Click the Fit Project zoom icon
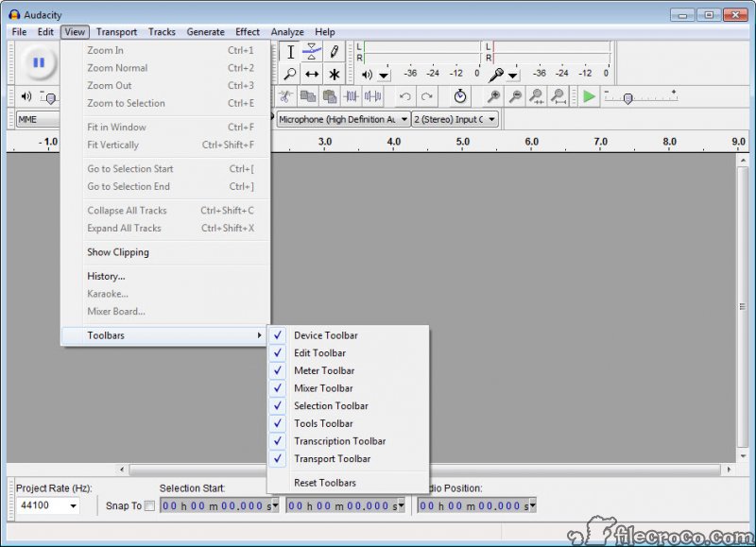The width and height of the screenshot is (756, 547). click(x=558, y=96)
